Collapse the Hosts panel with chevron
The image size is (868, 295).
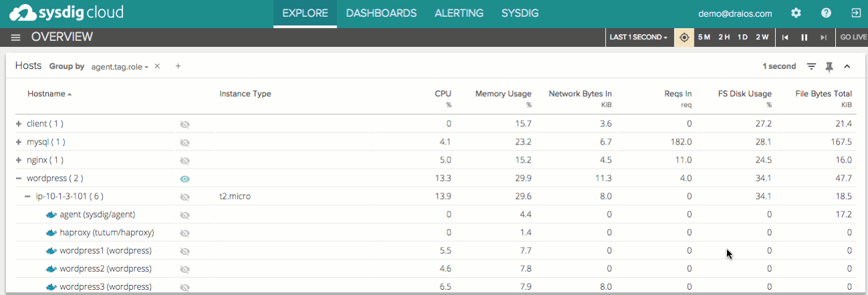(x=847, y=66)
